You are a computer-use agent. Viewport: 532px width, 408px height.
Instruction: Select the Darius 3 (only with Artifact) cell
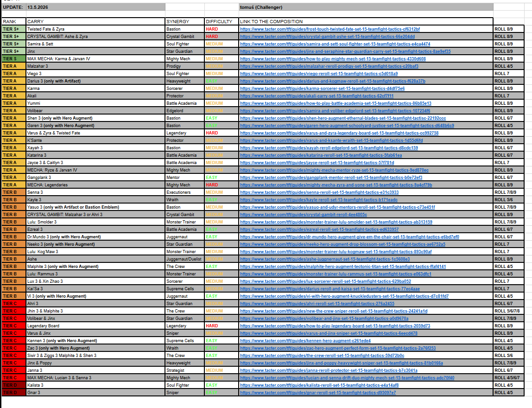[95, 81]
